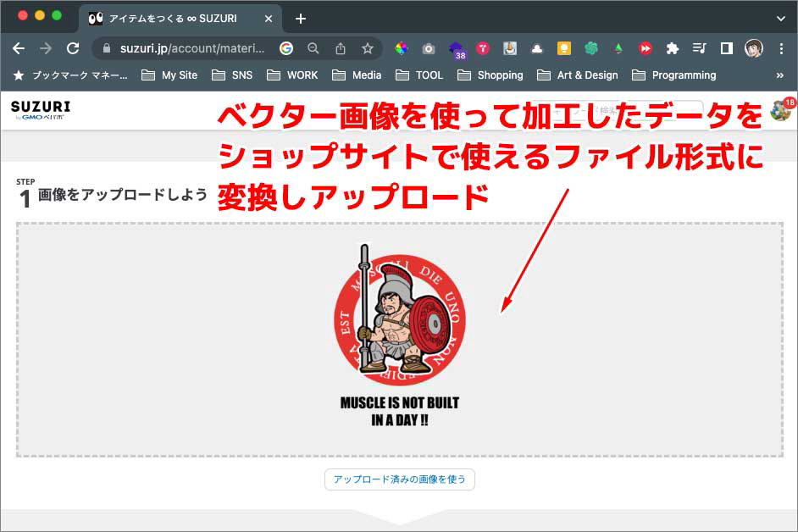Click the colorful pinwheel extension icon
Screen dimensions: 798x532
point(402,48)
